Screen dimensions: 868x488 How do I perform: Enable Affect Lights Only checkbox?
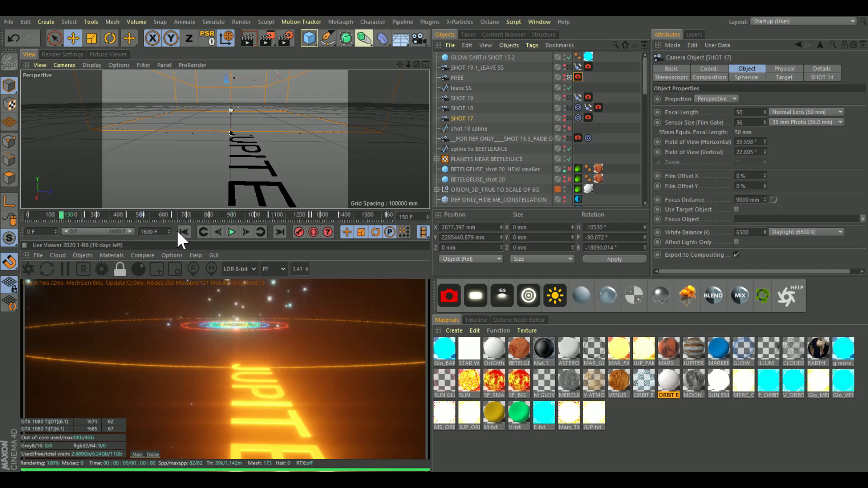[x=736, y=242]
